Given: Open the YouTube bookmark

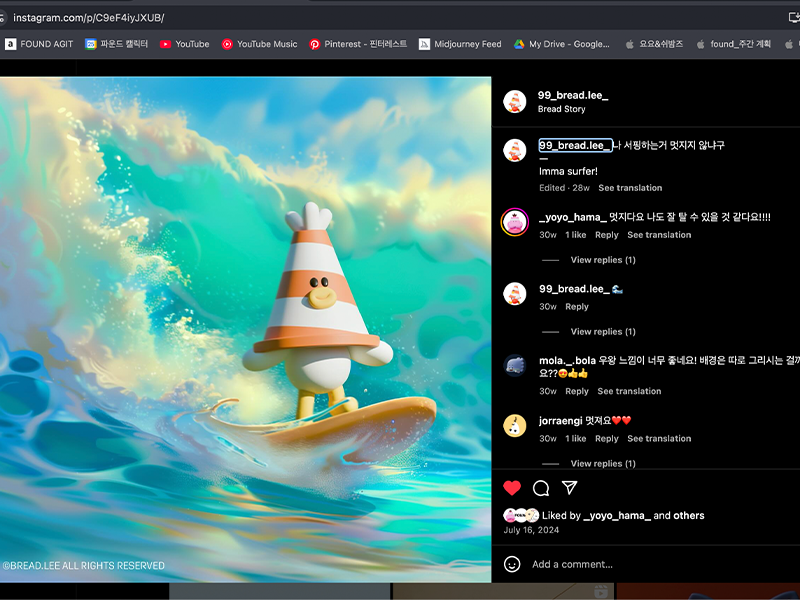Looking at the screenshot, I should pyautogui.click(x=184, y=44).
